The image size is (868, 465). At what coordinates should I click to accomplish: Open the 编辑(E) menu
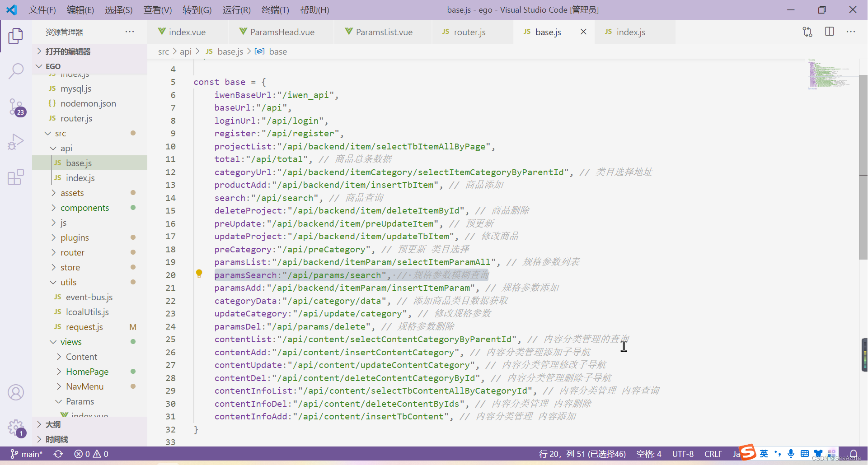[80, 10]
